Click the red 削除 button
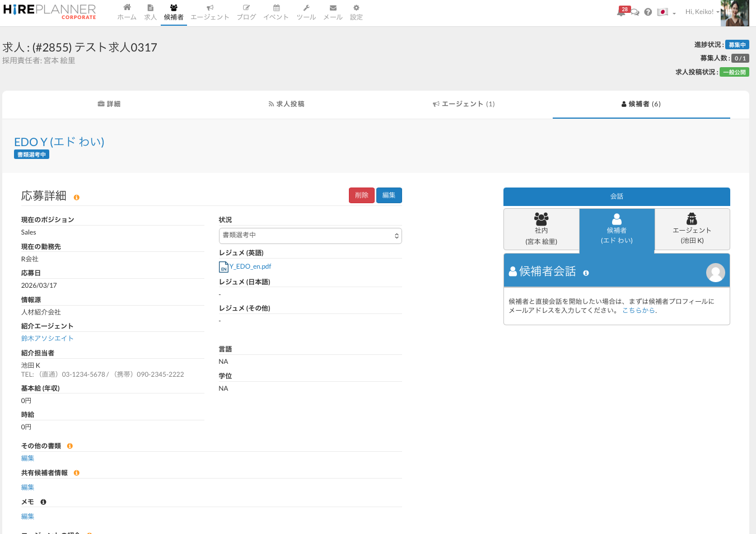 click(x=361, y=195)
